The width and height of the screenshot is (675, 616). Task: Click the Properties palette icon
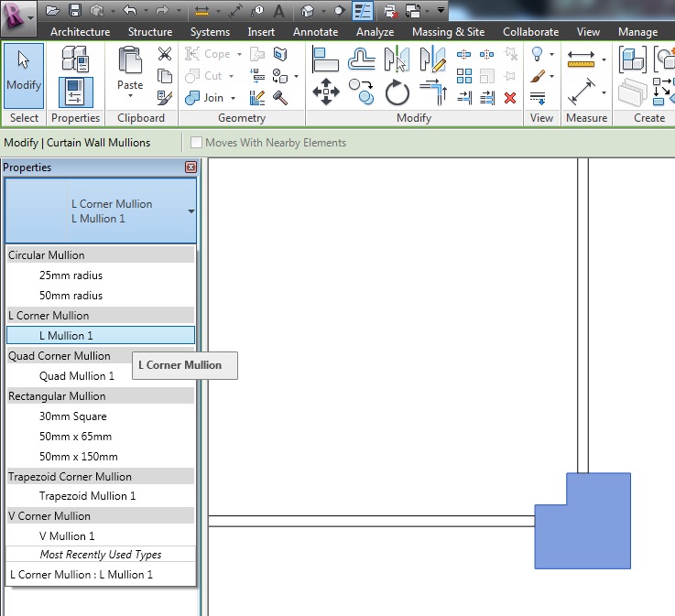coord(75,92)
